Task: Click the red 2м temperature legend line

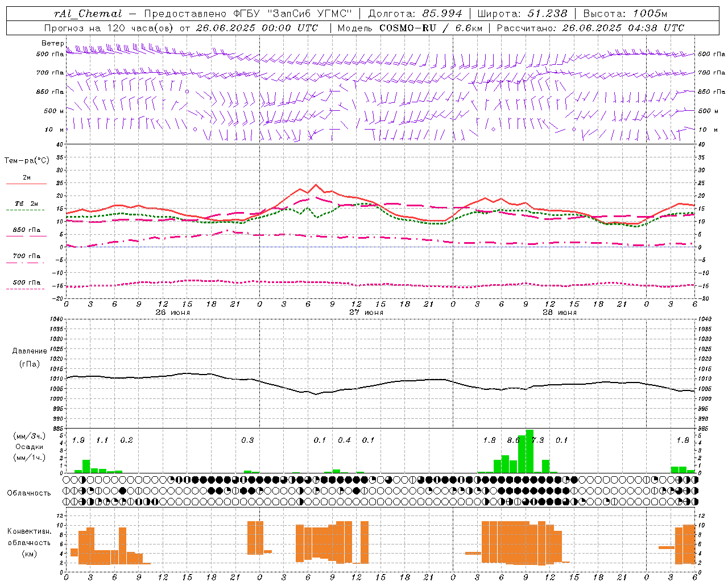Action: [26, 184]
